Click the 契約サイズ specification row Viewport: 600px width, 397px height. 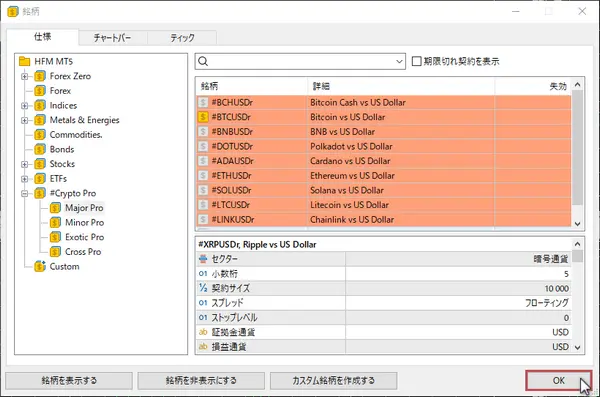(x=384, y=288)
